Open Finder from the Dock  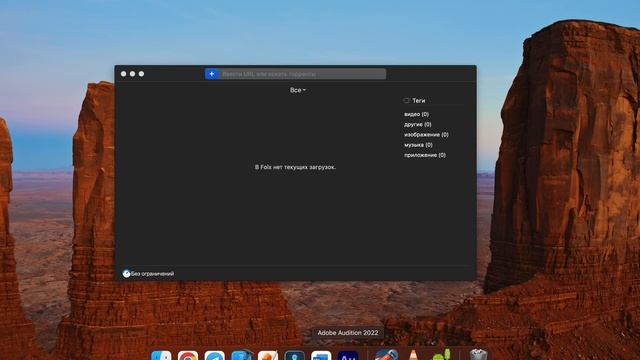(x=161, y=355)
